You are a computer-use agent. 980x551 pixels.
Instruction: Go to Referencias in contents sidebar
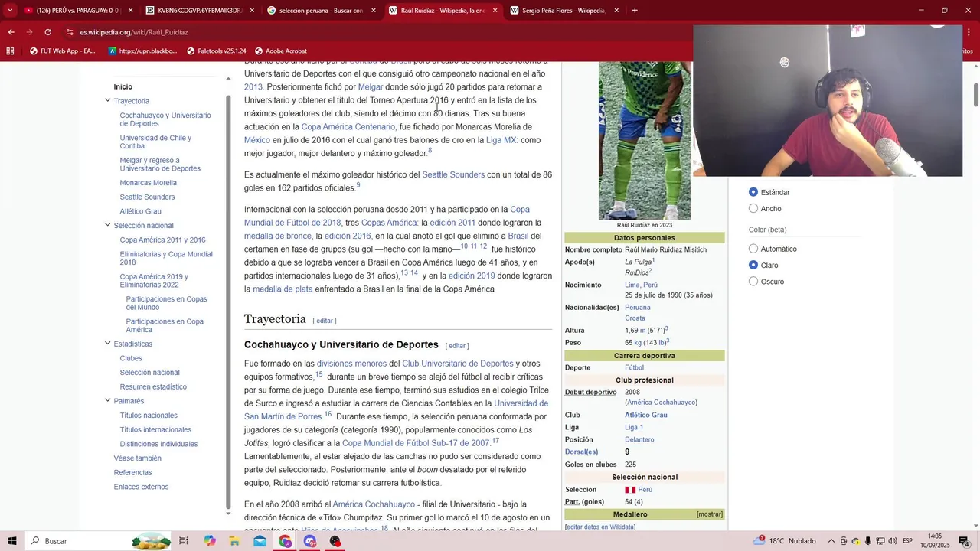coord(132,472)
